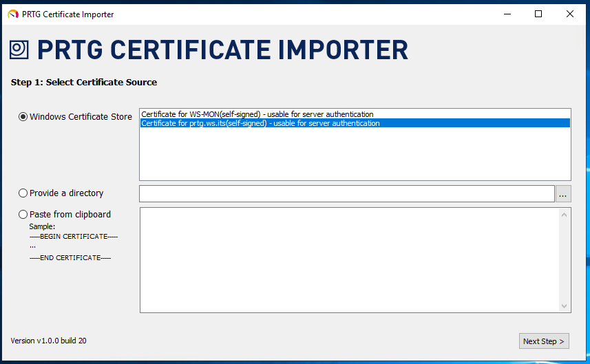Click into the directory path input field
This screenshot has height=364, width=590.
[x=346, y=193]
